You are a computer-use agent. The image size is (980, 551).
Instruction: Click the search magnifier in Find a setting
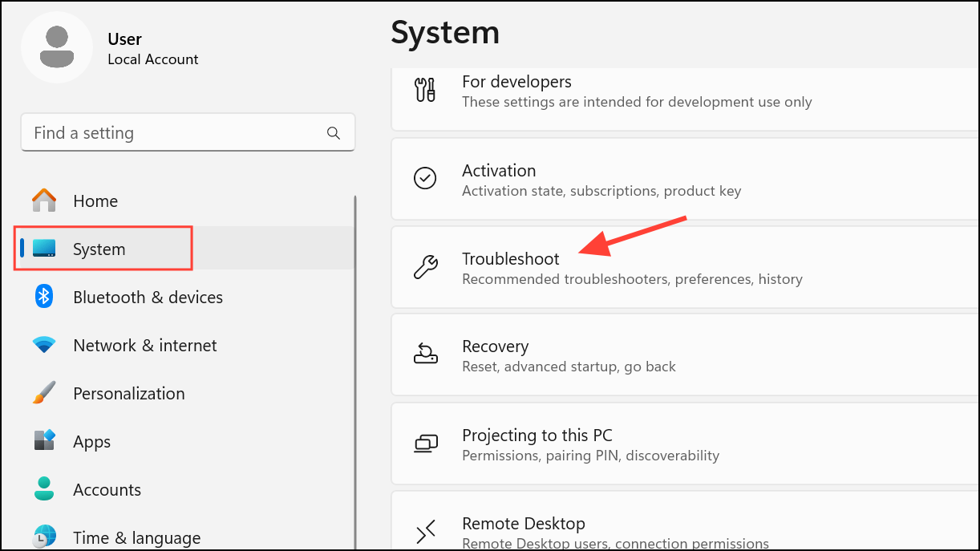(x=333, y=132)
